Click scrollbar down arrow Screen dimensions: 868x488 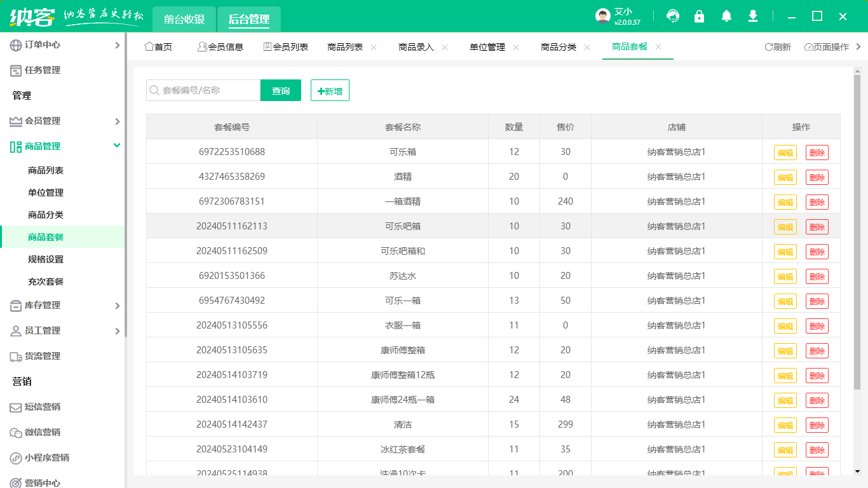[857, 471]
